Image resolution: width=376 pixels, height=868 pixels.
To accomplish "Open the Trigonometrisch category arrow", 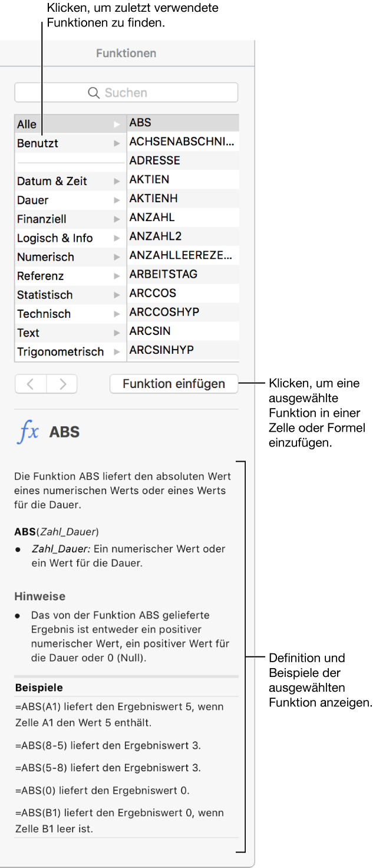I will coord(116,351).
